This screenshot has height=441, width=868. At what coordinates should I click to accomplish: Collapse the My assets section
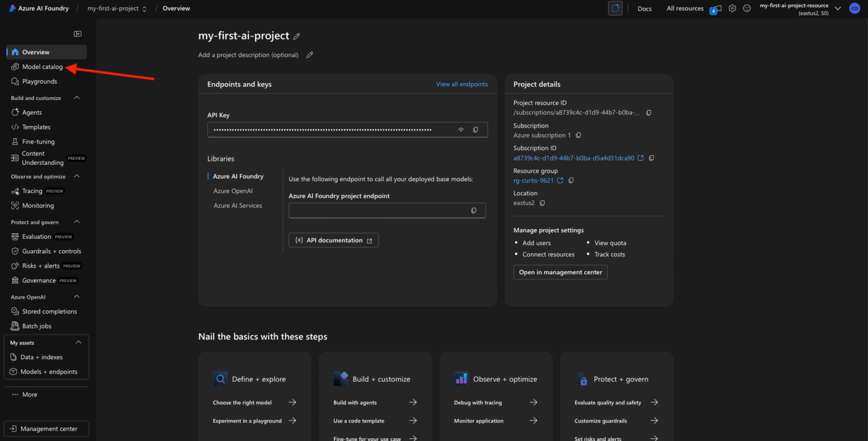coord(78,343)
